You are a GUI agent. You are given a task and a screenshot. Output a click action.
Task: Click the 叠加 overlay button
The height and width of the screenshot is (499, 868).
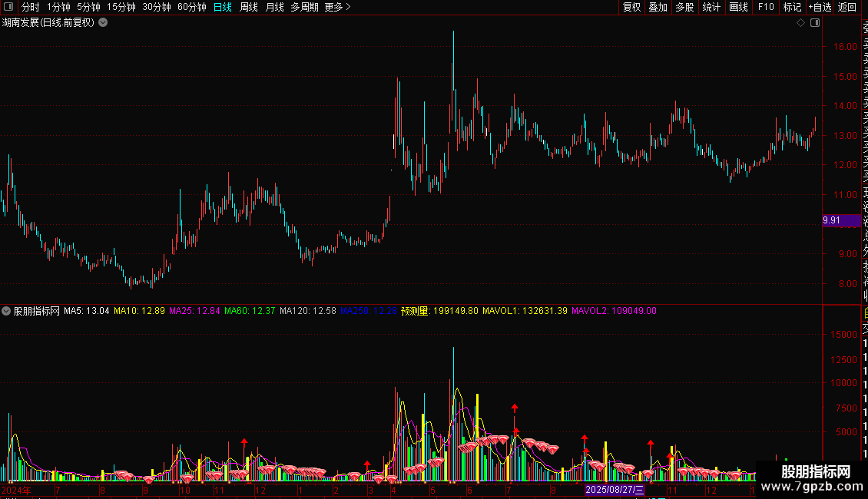658,7
